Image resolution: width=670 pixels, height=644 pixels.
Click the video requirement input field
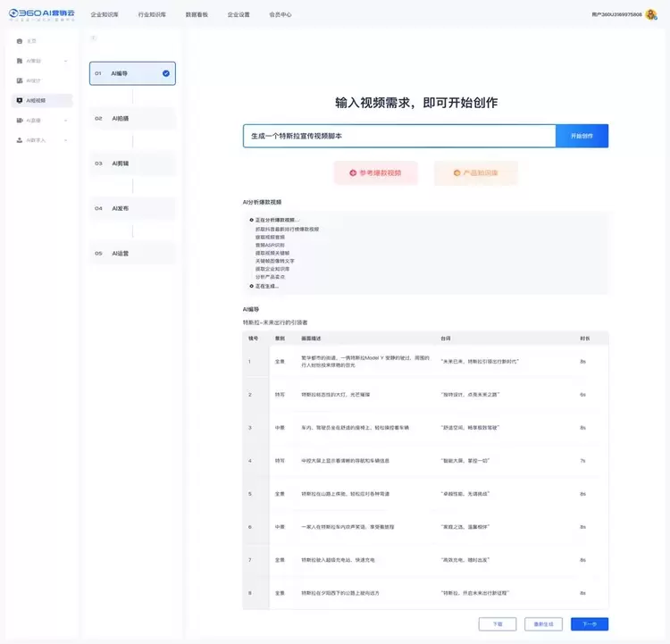[398, 136]
